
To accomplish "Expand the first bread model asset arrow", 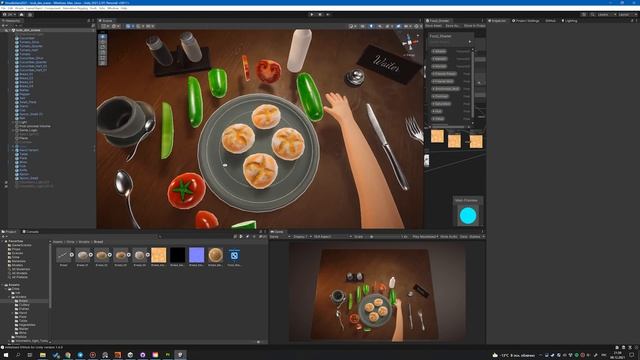I will (71, 255).
